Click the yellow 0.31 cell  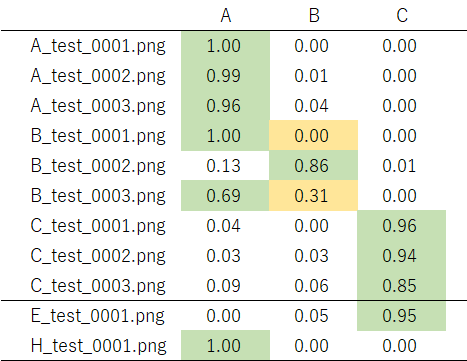(313, 195)
